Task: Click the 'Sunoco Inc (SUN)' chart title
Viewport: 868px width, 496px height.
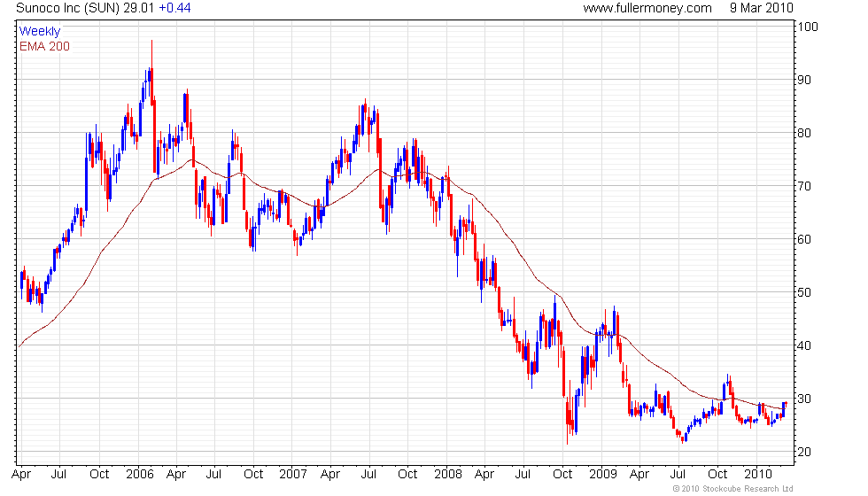Action: point(68,8)
